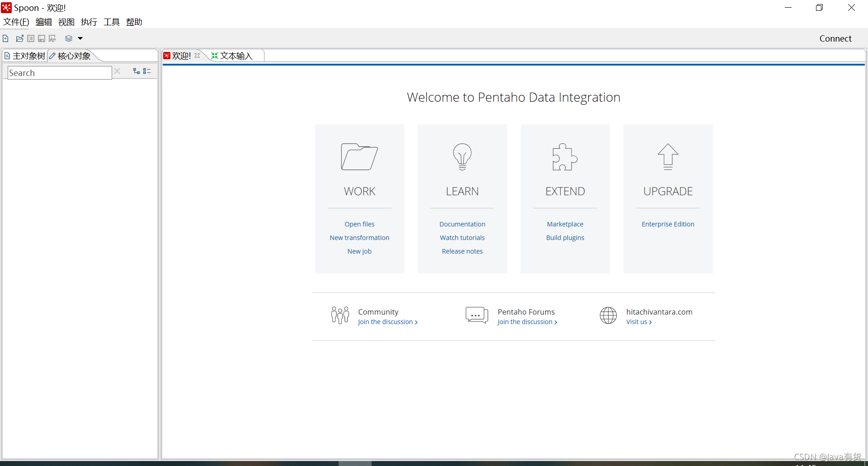Switch to the 主对象树 tab

(x=25, y=56)
